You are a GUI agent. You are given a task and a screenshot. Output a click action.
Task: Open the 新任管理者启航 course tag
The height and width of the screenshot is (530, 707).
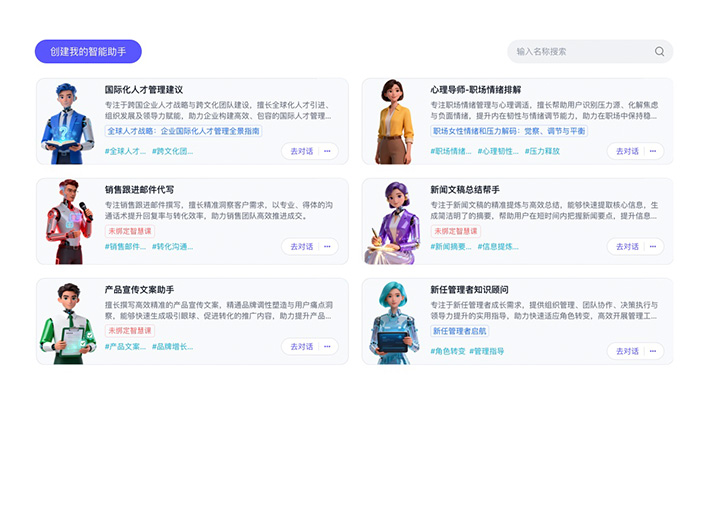[459, 331]
